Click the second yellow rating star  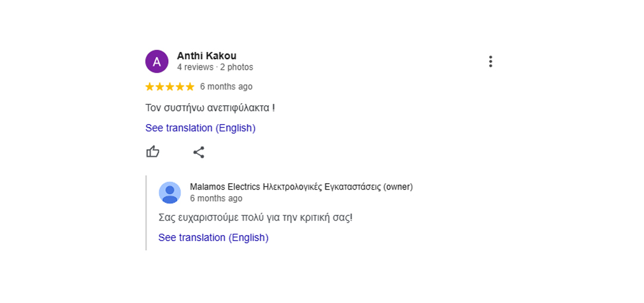click(160, 86)
